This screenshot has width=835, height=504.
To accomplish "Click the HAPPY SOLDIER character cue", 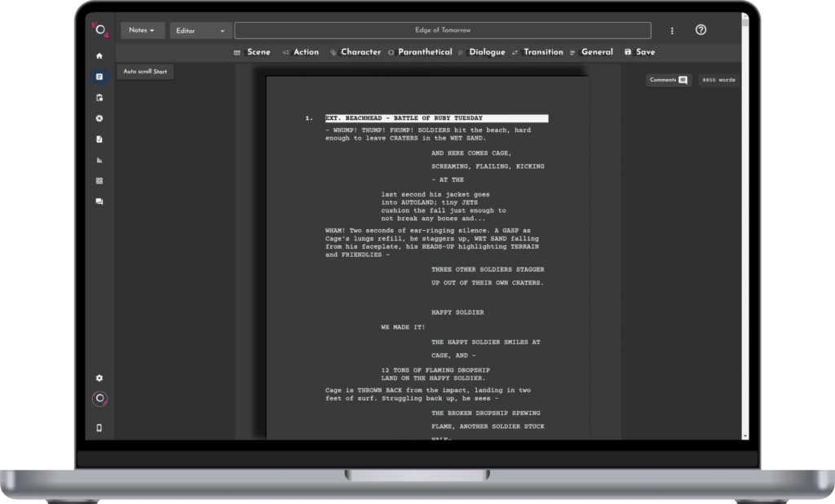I will click(457, 312).
